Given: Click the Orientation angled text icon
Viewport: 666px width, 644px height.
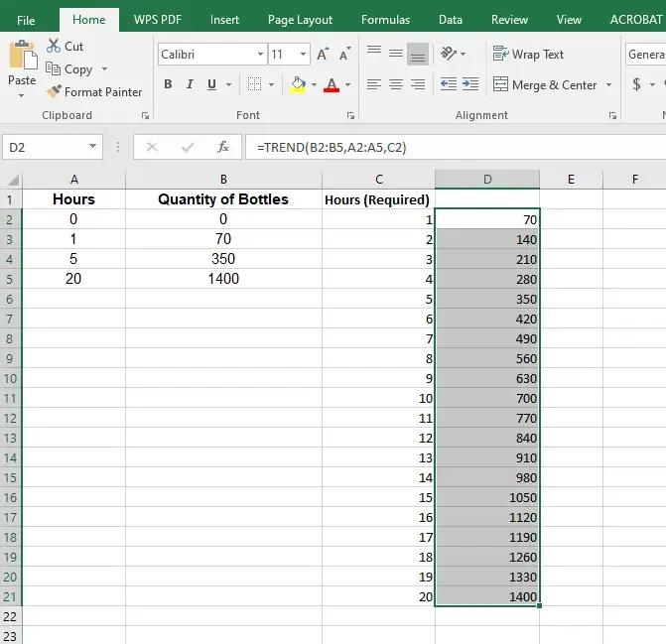Looking at the screenshot, I should 450,55.
